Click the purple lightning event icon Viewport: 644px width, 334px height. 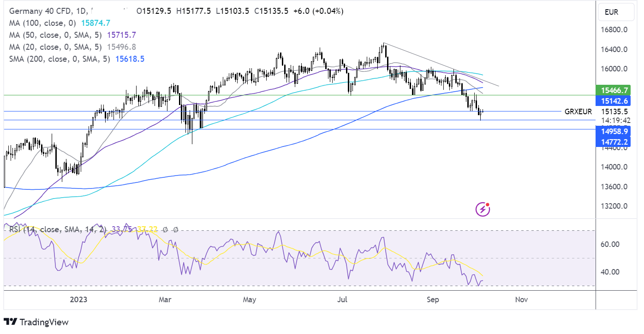pos(483,209)
